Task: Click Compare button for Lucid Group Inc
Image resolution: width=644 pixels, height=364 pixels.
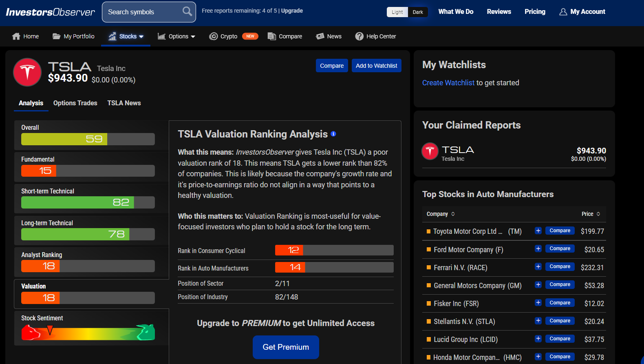Action: (560, 339)
